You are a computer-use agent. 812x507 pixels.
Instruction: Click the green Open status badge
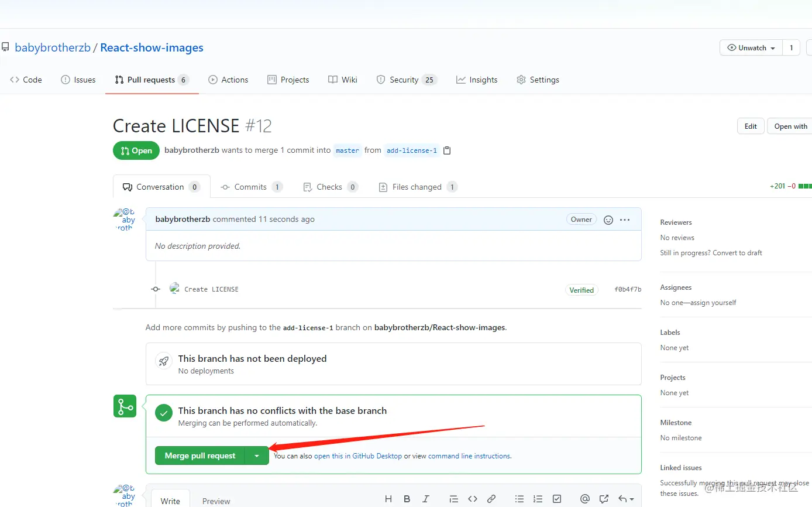coord(136,150)
